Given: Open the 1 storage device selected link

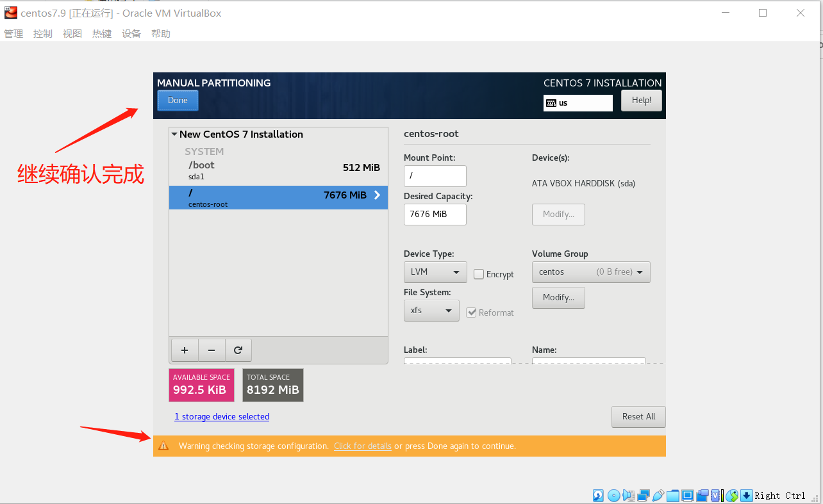Looking at the screenshot, I should coord(222,417).
